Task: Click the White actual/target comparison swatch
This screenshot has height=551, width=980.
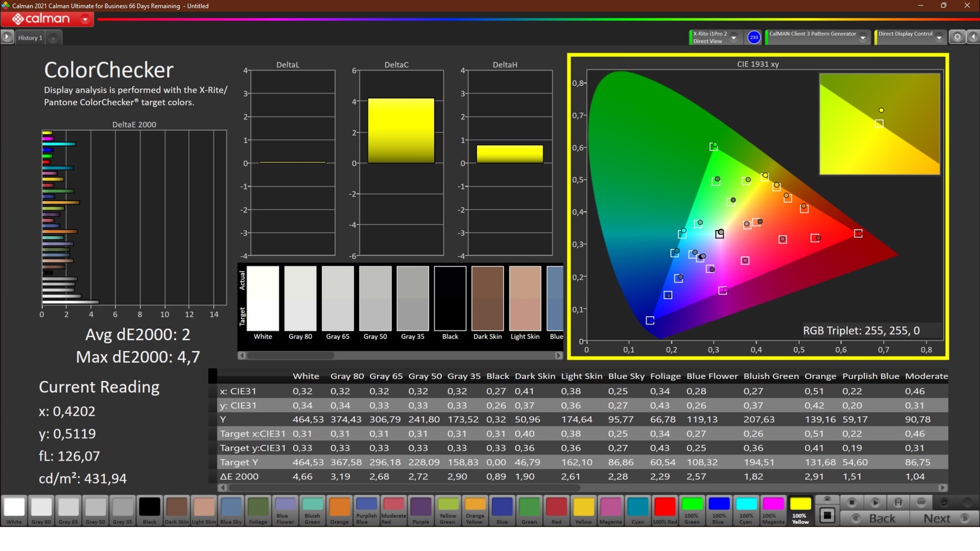Action: tap(263, 298)
